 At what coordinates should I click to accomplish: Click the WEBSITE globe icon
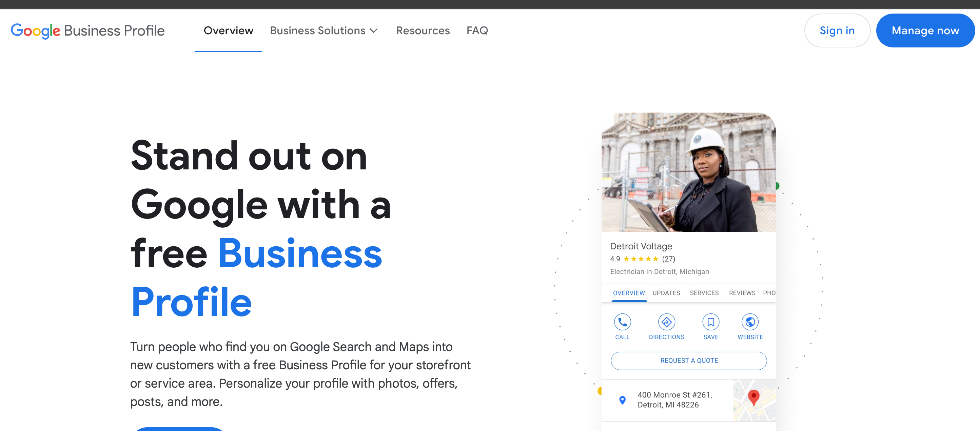750,322
